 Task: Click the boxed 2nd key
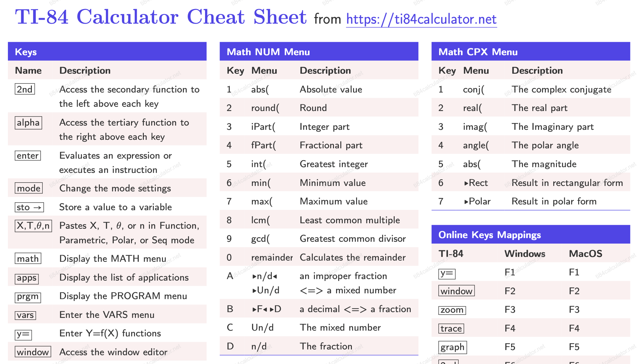coord(25,89)
